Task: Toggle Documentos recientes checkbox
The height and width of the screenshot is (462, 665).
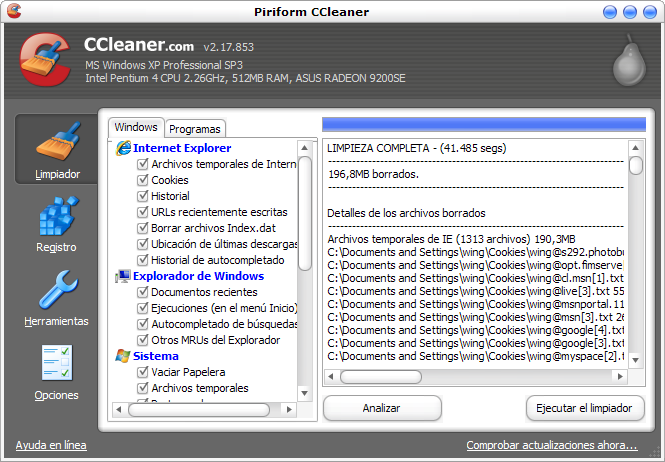Action: click(142, 292)
